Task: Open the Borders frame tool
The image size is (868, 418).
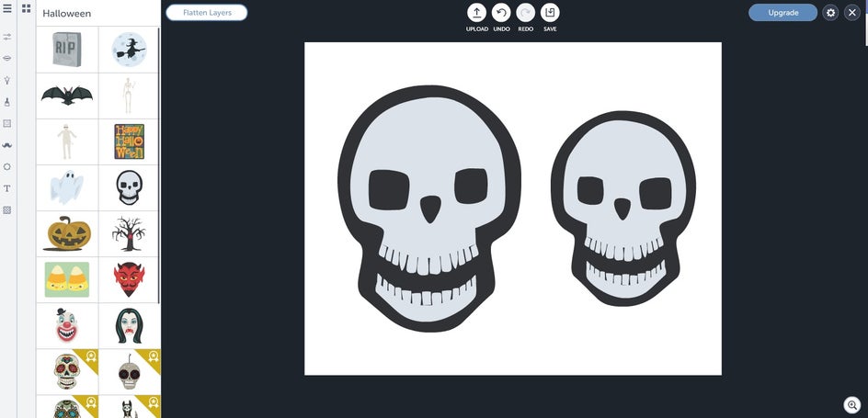Action: tap(7, 123)
